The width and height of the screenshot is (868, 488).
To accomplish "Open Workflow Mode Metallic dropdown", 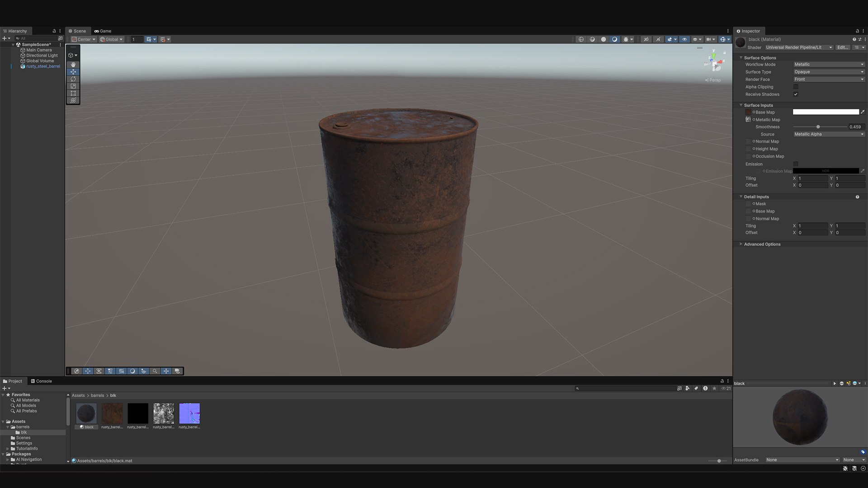I will tap(829, 65).
